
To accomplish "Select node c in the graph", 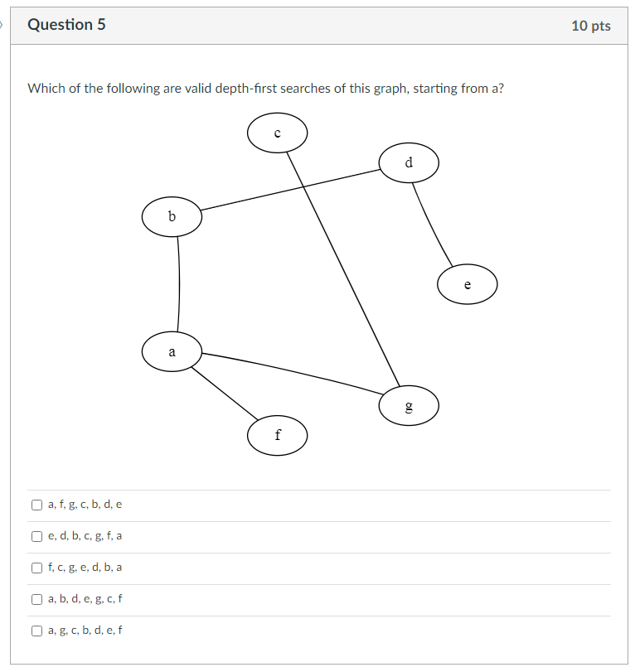I will pyautogui.click(x=277, y=132).
